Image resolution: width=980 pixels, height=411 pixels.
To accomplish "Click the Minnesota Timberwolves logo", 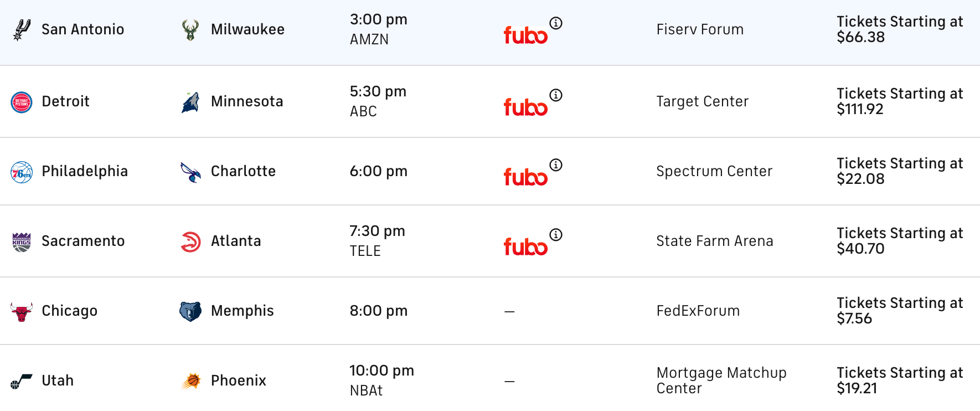I will [x=190, y=102].
